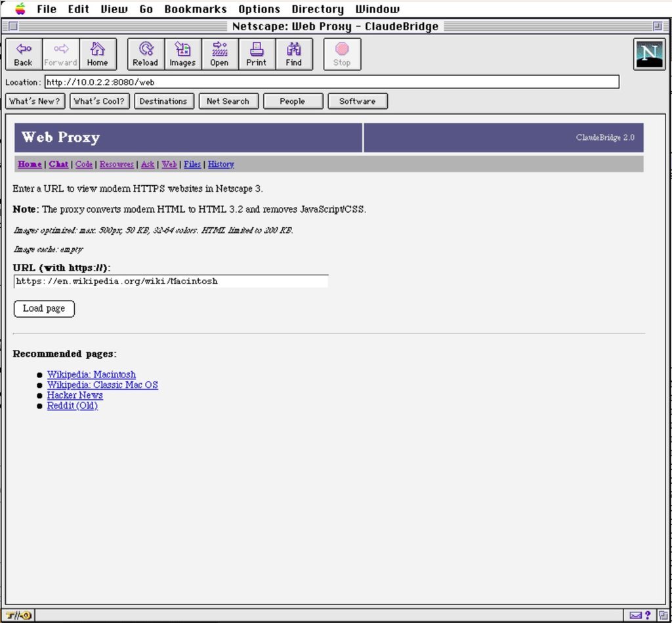This screenshot has height=623, width=672.
Task: Follow the Resources nav link
Action: pyautogui.click(x=117, y=164)
